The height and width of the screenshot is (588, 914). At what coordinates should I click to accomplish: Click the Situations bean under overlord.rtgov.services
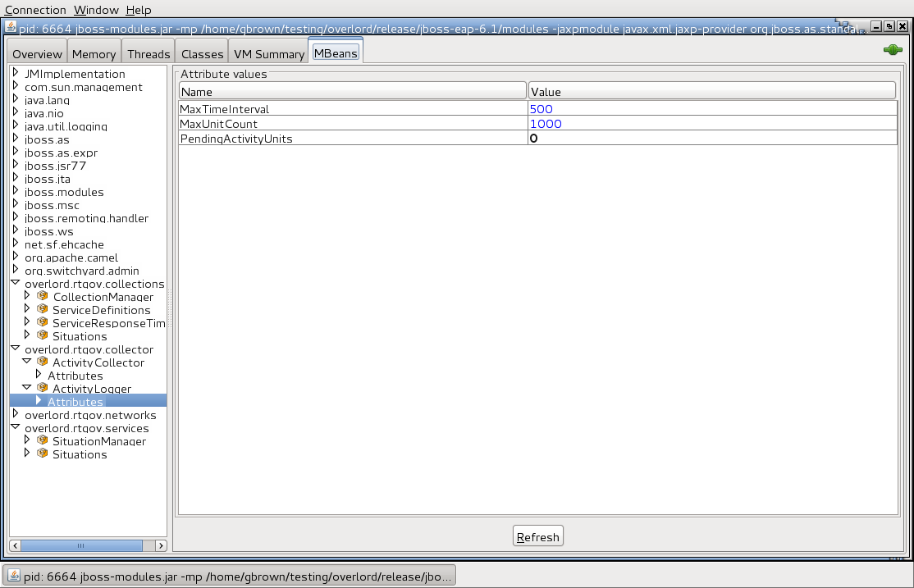(x=80, y=454)
